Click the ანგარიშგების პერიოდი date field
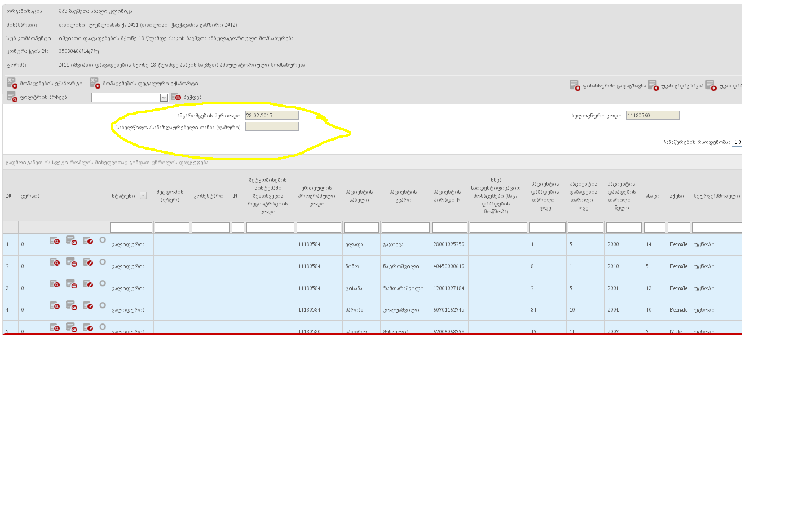This screenshot has height=508, width=812. (x=272, y=115)
